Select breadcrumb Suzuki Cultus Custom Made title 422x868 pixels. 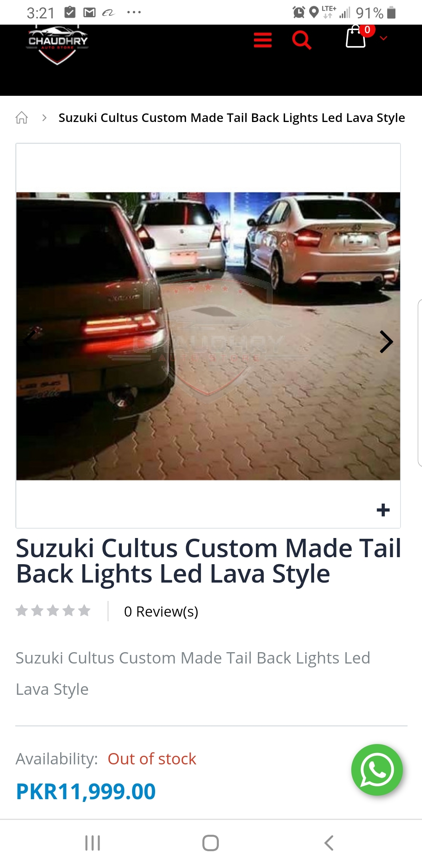coord(232,118)
